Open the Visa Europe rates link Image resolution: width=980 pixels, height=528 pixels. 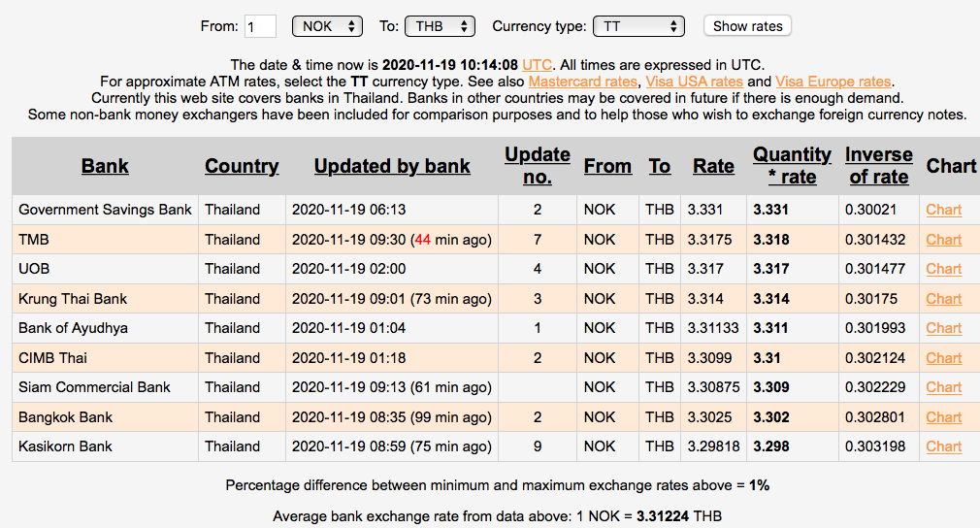coord(833,82)
